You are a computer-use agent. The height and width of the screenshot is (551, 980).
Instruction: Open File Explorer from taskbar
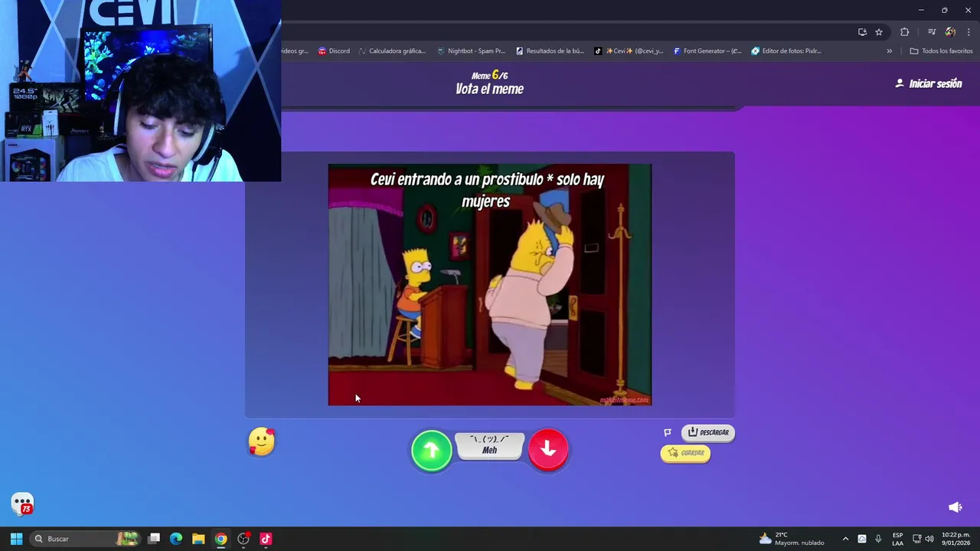(198, 539)
